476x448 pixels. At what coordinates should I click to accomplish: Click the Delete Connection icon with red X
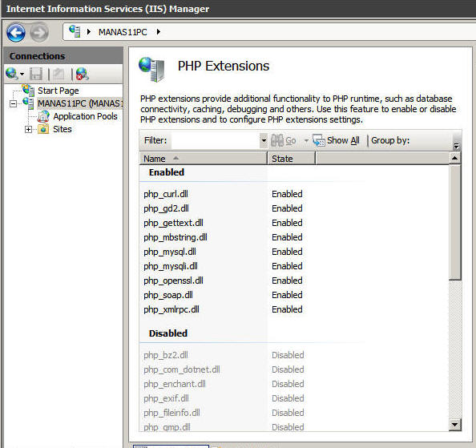click(82, 74)
